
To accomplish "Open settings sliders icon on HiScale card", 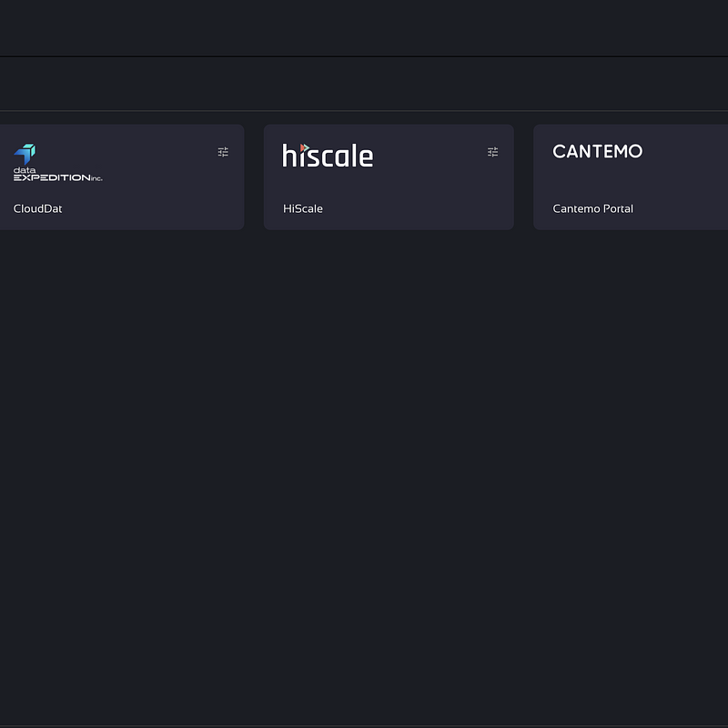I will 492,152.
